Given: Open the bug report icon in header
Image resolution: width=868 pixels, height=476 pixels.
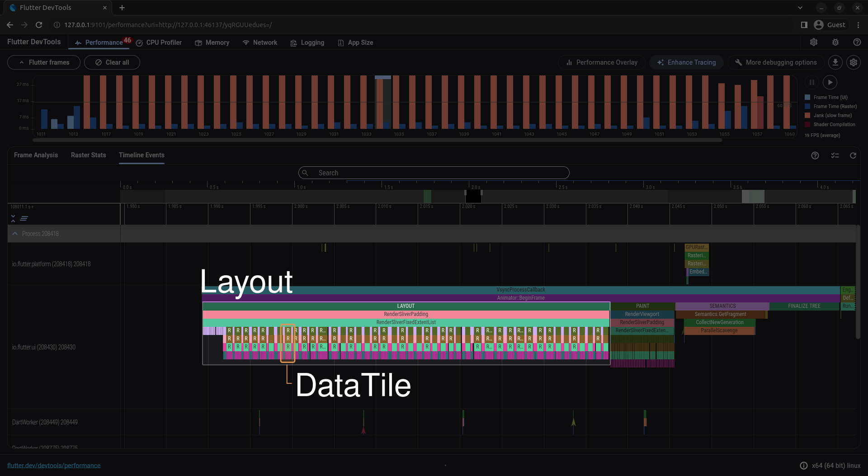Looking at the screenshot, I should click(835, 42).
